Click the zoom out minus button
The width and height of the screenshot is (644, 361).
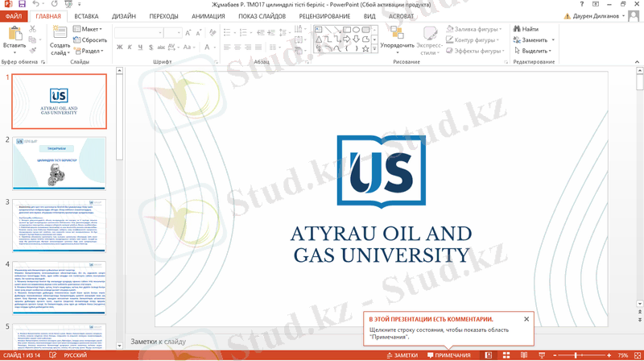pos(555,355)
